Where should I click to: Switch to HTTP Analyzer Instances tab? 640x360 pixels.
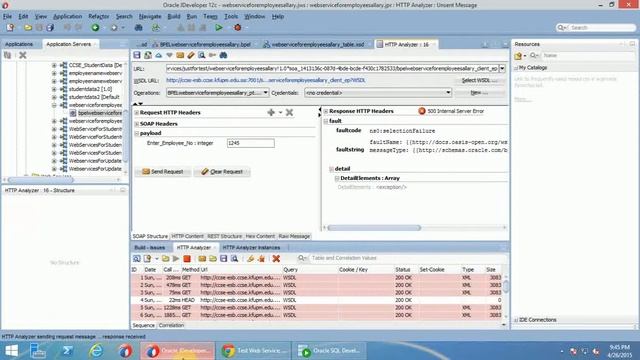[251, 248]
